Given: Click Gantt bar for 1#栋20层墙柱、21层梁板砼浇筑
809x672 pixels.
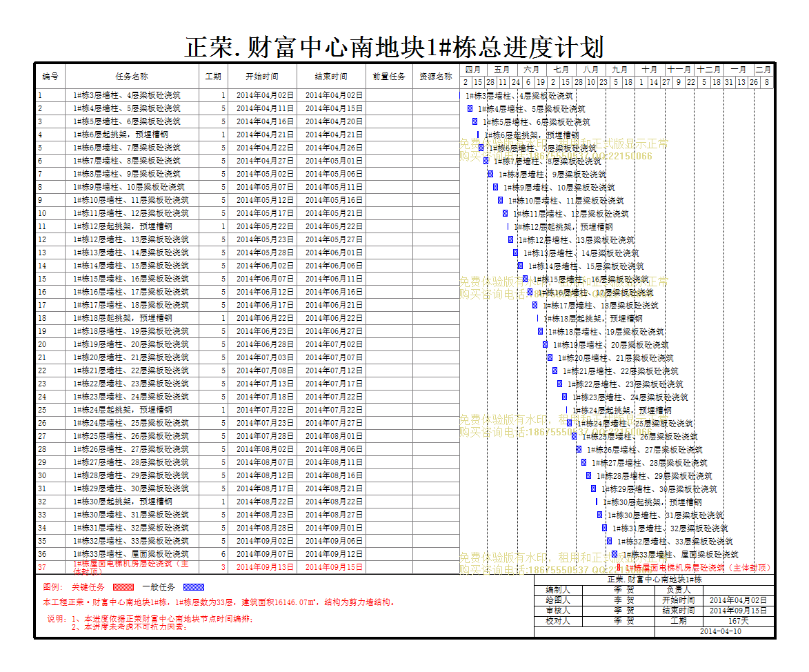Looking at the screenshot, I should click(x=550, y=357).
